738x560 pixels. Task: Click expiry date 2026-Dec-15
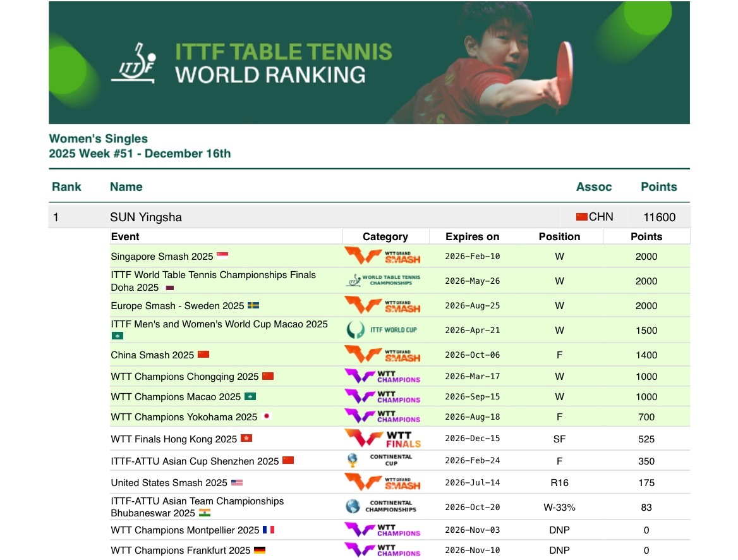coord(473,438)
